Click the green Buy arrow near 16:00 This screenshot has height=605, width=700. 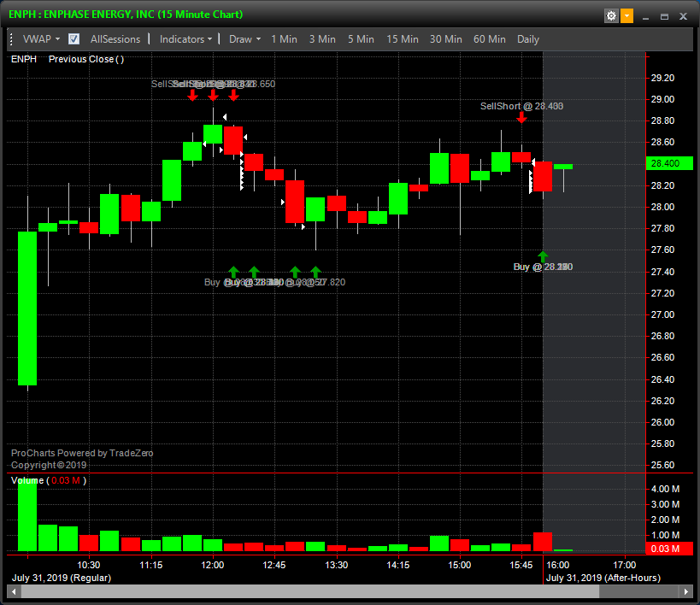[x=543, y=256]
